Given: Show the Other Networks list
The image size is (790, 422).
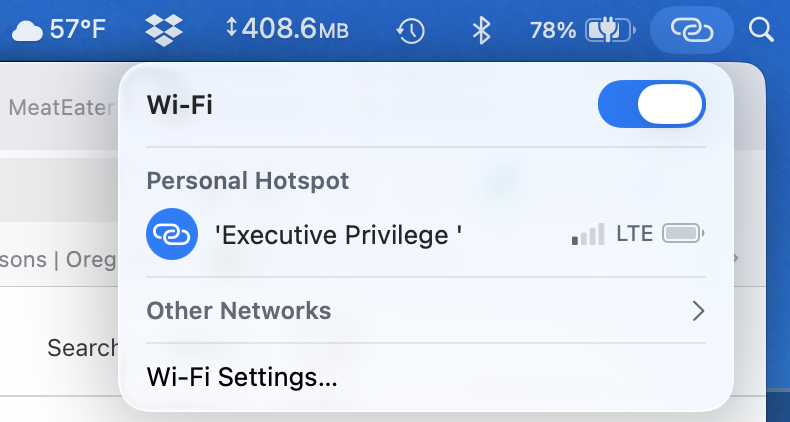Looking at the screenshot, I should tap(239, 311).
